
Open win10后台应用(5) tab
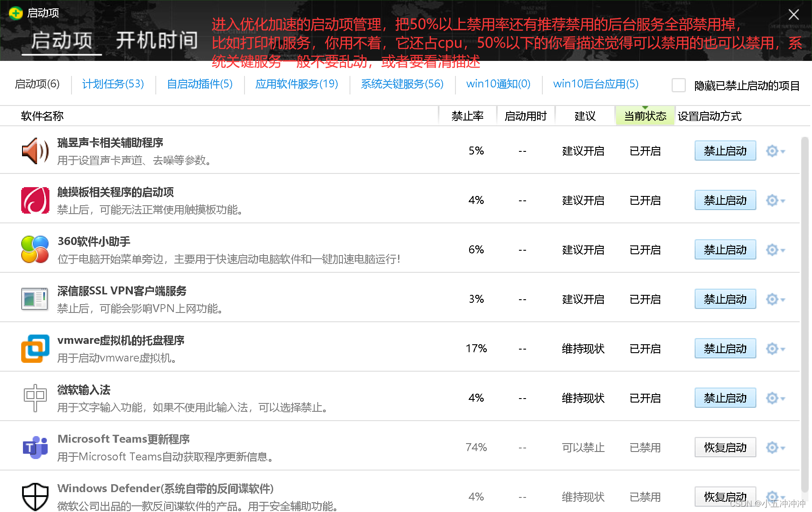tap(596, 84)
